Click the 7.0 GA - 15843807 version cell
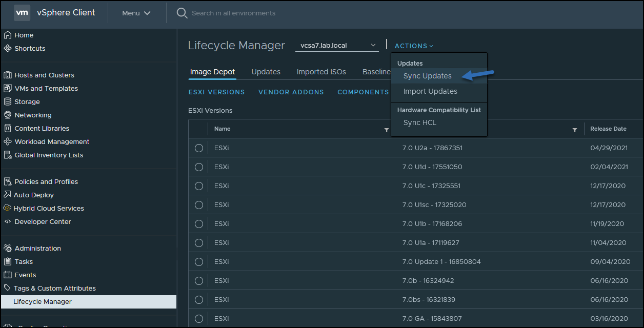This screenshot has width=644, height=328. coord(432,319)
